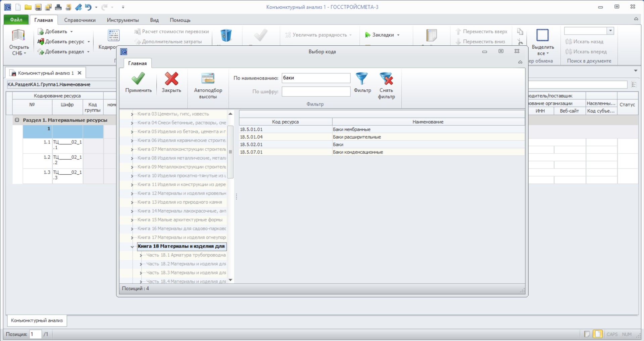Screen dimensions: 644x341
Task: Expand Часть 18.1 Арматура трубопроводная node
Action: click(141, 255)
